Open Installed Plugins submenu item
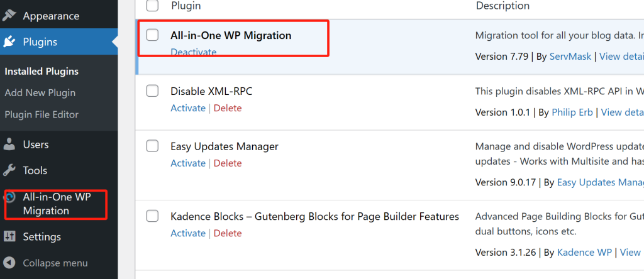Image resolution: width=644 pixels, height=279 pixels. point(42,72)
